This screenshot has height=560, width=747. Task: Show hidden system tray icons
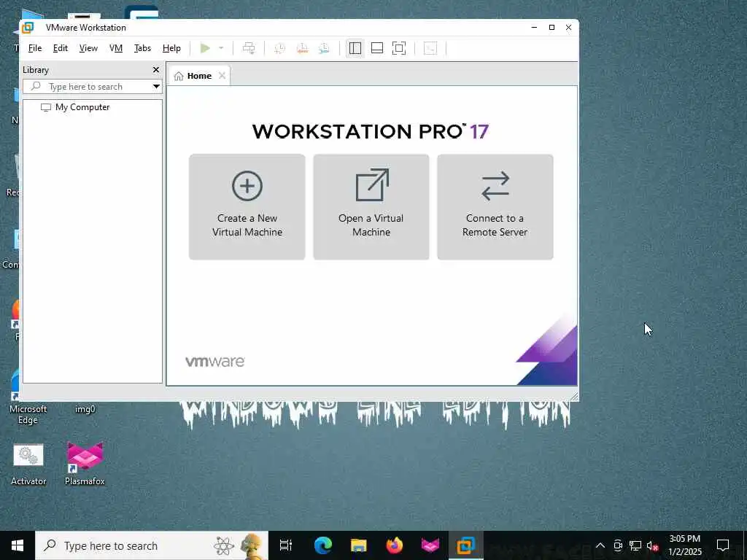pyautogui.click(x=600, y=545)
